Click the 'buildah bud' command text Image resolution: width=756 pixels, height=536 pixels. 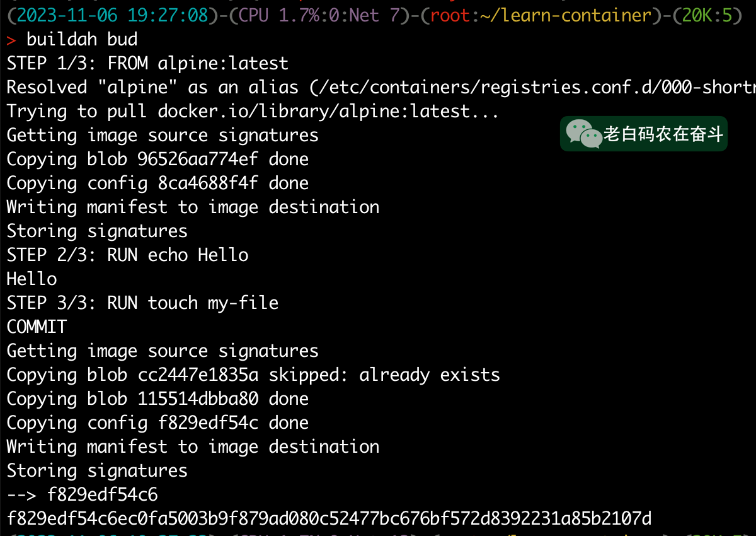(x=82, y=40)
